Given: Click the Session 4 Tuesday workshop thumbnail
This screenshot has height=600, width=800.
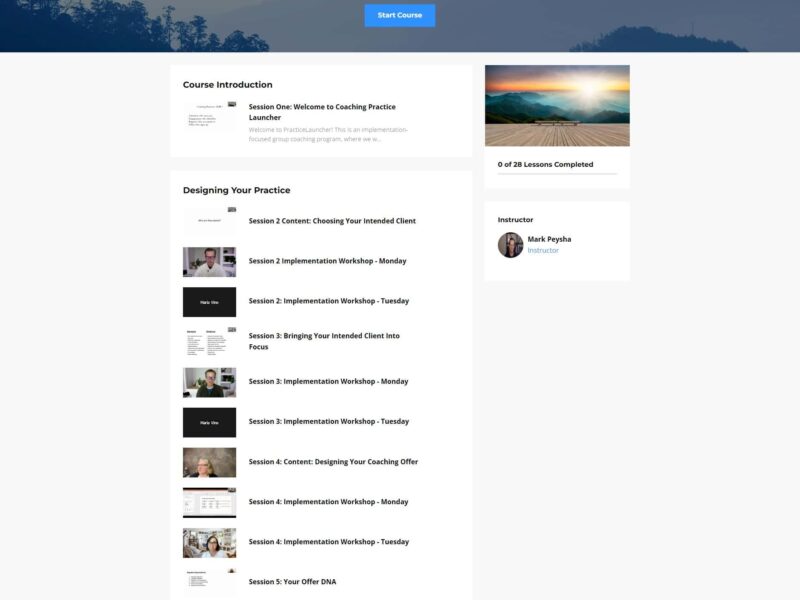Looking at the screenshot, I should point(209,541).
